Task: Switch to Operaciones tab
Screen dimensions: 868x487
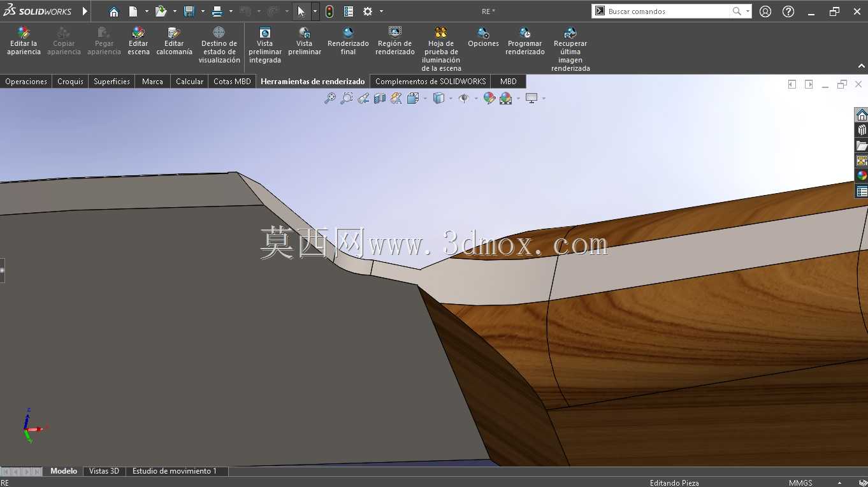Action: (26, 82)
